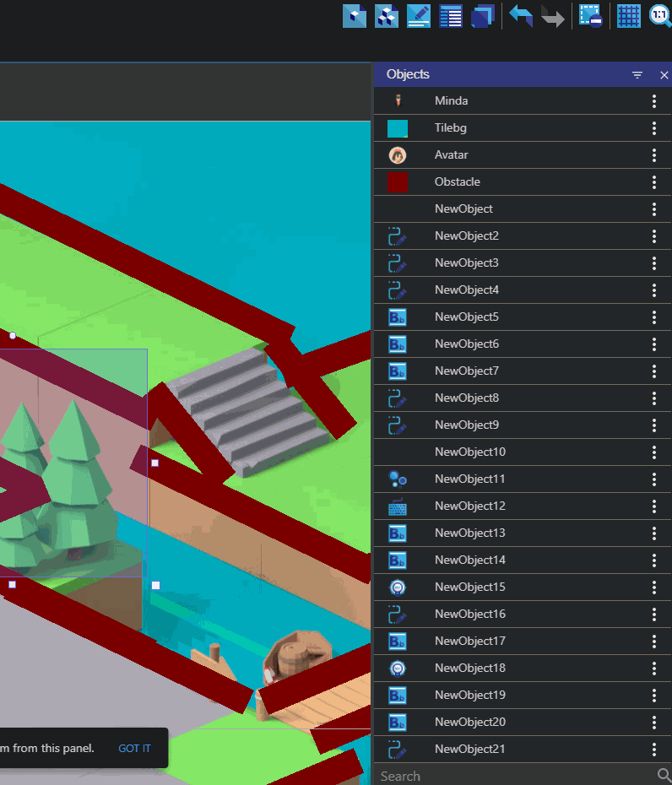Image resolution: width=672 pixels, height=785 pixels.
Task: Select NewObject12 text input object
Action: [523, 506]
